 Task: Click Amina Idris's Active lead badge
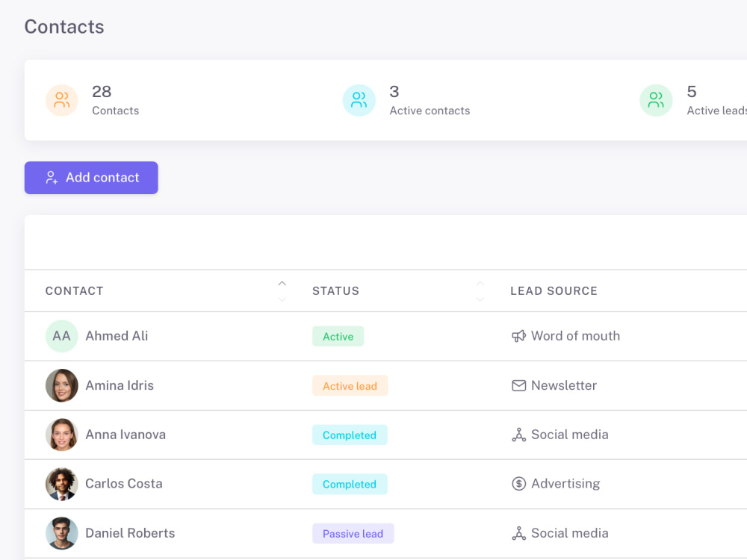(x=350, y=386)
